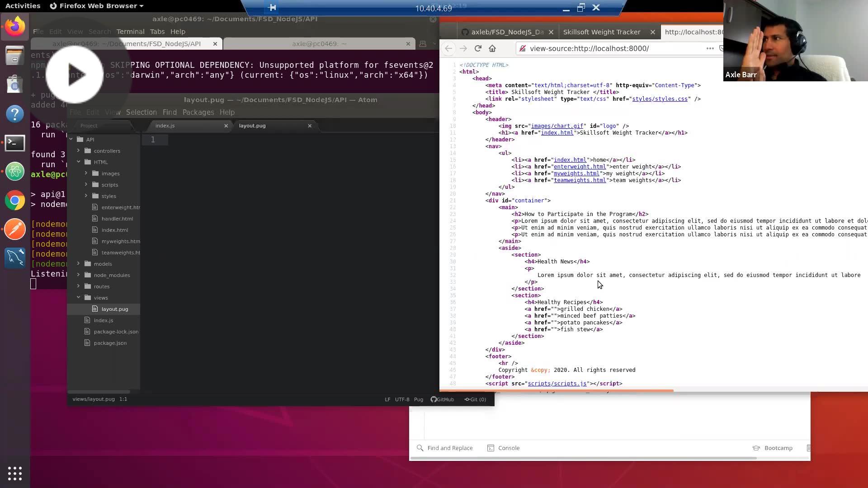Open Atom Find menu
The image size is (868, 488).
[170, 112]
